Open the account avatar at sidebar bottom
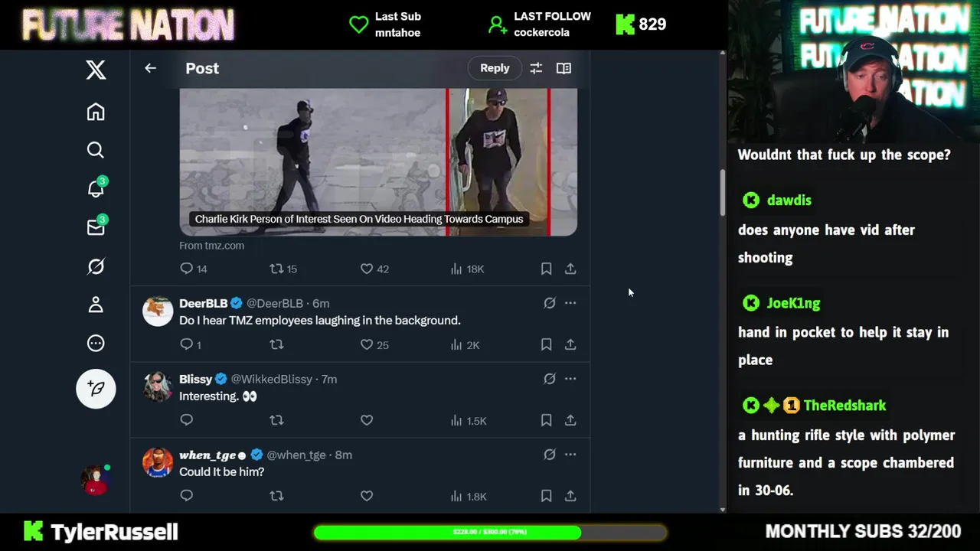The image size is (980, 551). [x=96, y=479]
